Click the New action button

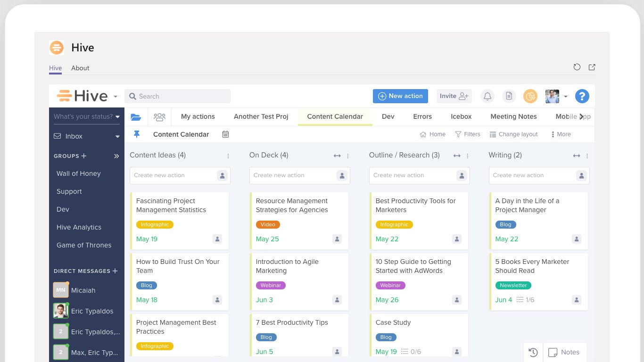[x=400, y=96]
